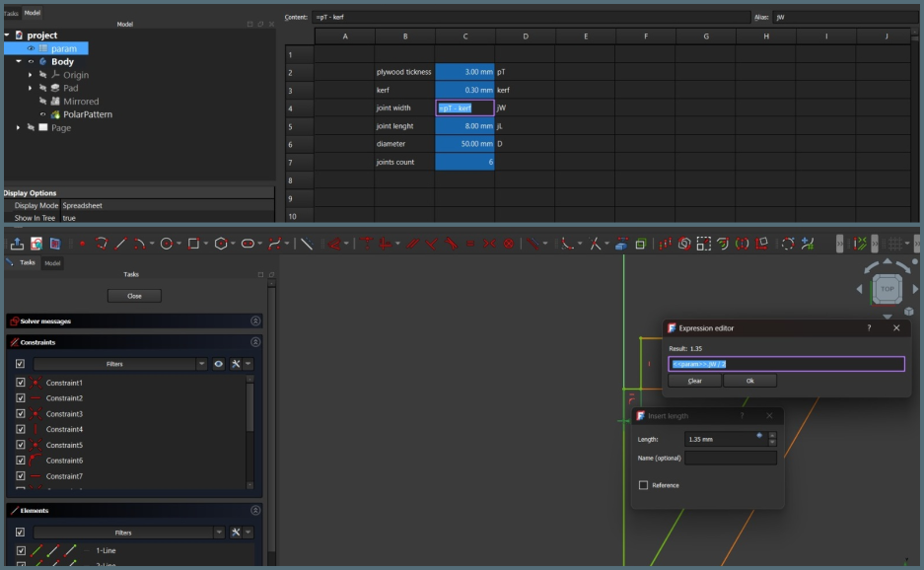Collapse the Body tree node
The width and height of the screenshot is (924, 570).
19,61
